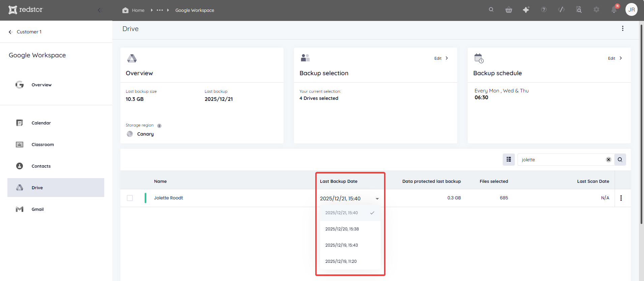Select the Jolette Roodt row checkbox
This screenshot has height=281, width=644.
click(x=130, y=198)
